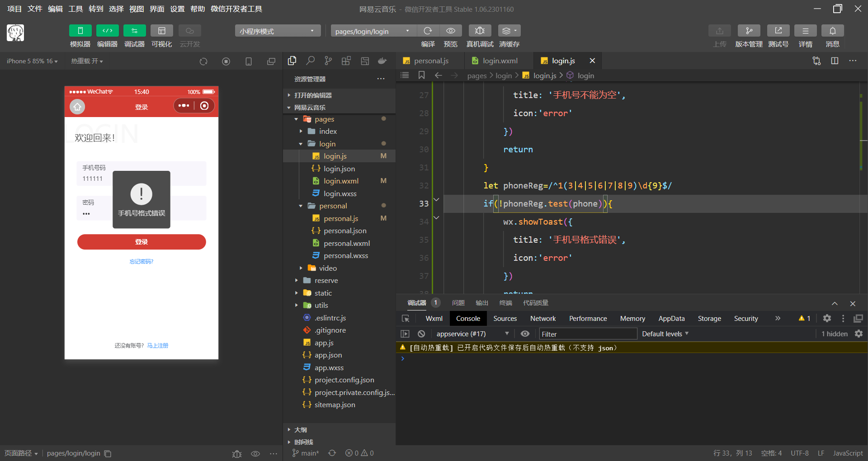Open the extensions blocks icon

pyautogui.click(x=346, y=61)
